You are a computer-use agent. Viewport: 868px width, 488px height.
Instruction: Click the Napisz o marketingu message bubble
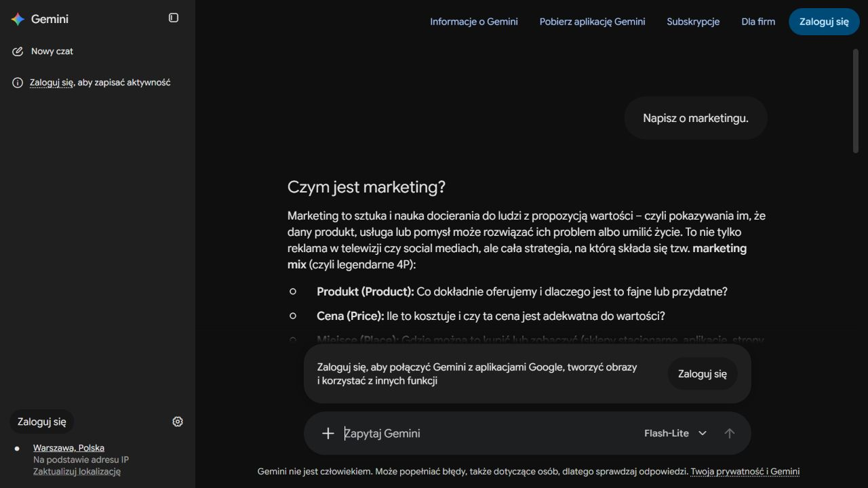pos(696,118)
